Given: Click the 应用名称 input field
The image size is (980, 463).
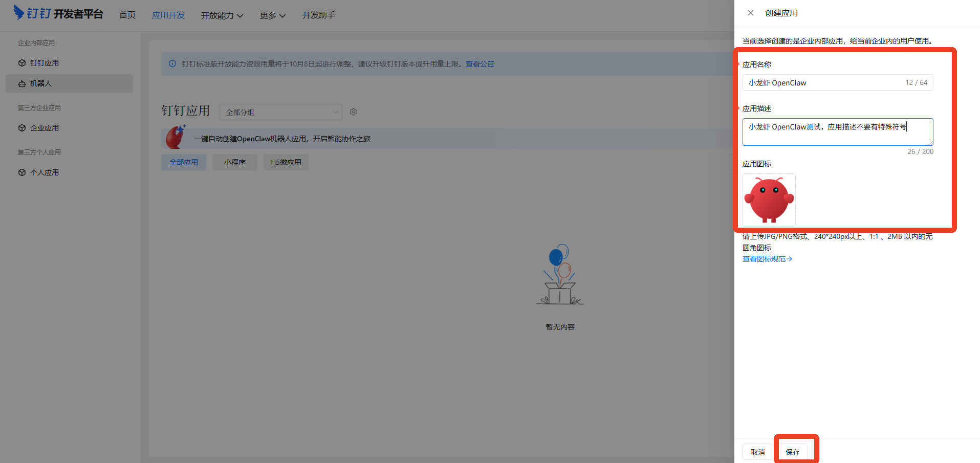Looking at the screenshot, I should point(824,83).
